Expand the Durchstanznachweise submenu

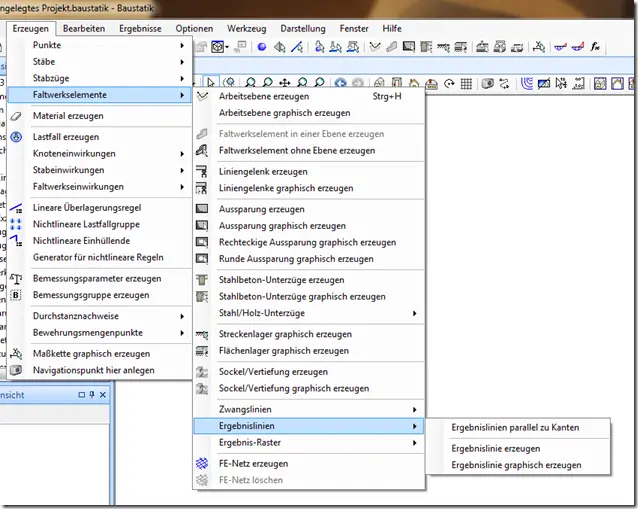tap(100, 316)
